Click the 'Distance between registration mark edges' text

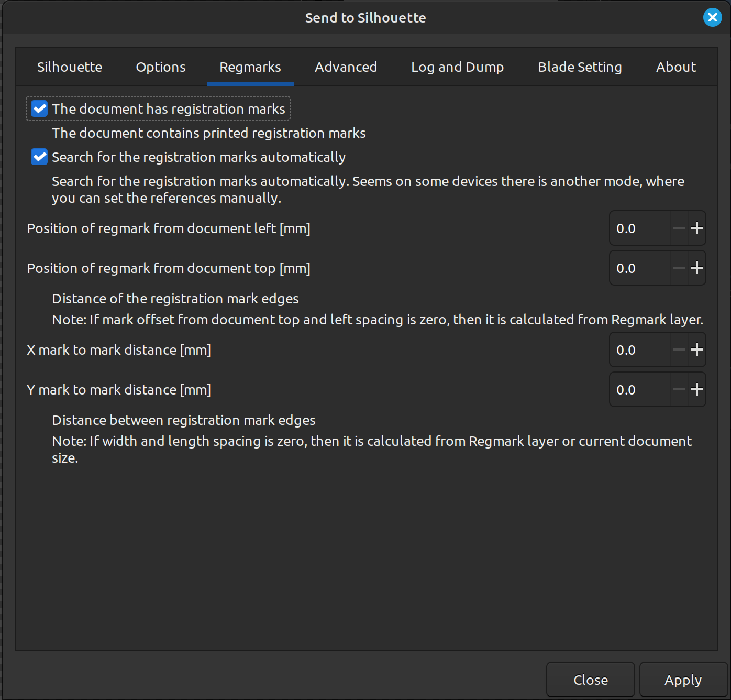tap(184, 420)
